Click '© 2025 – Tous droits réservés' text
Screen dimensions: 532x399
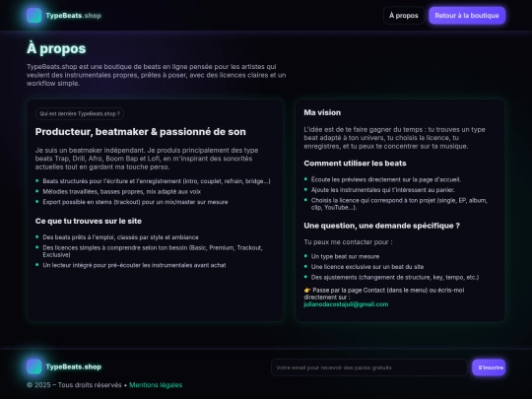click(74, 385)
